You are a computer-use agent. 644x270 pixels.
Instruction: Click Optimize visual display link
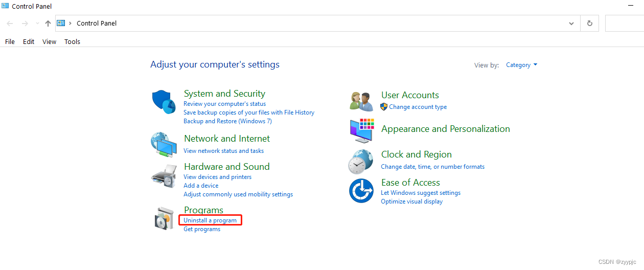pyautogui.click(x=412, y=201)
